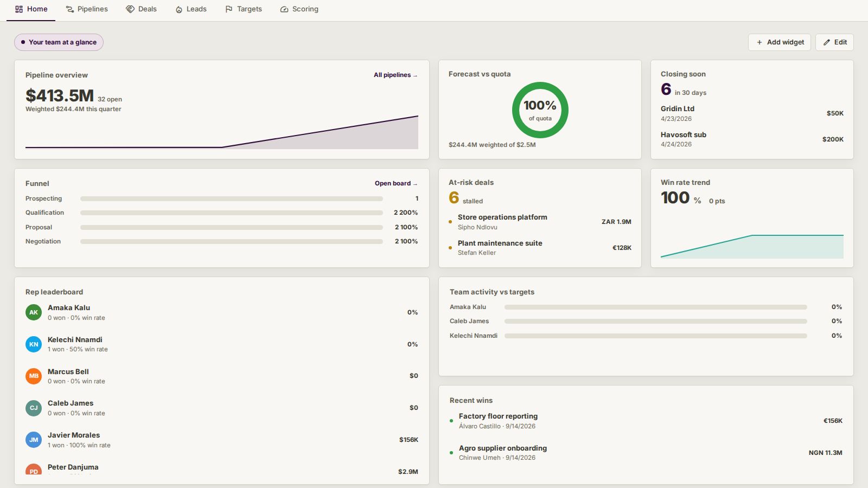Open the Plant maintenance suite deal
The height and width of the screenshot is (488, 868).
pos(540,248)
